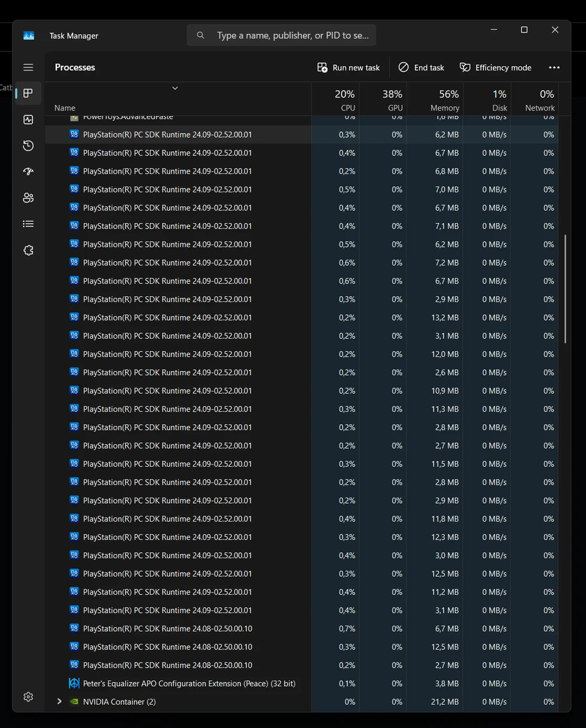Open Startup apps page from sidebar
The width and height of the screenshot is (586, 728).
tap(28, 172)
